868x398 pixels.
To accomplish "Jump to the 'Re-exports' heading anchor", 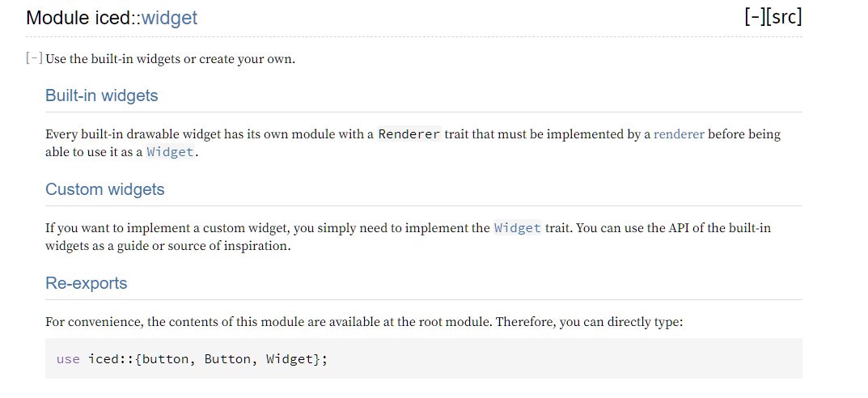I will [x=87, y=283].
